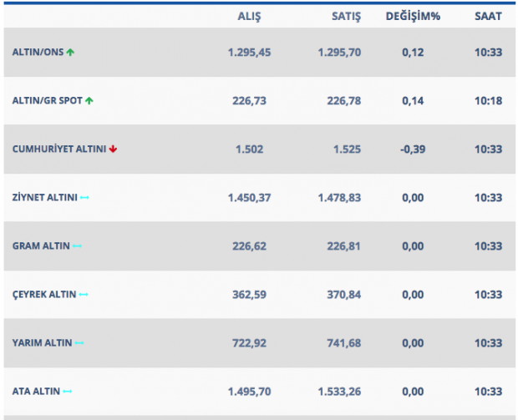Viewport: 518px width, 420px height.
Task: Click the SAAT column header
Action: point(488,16)
